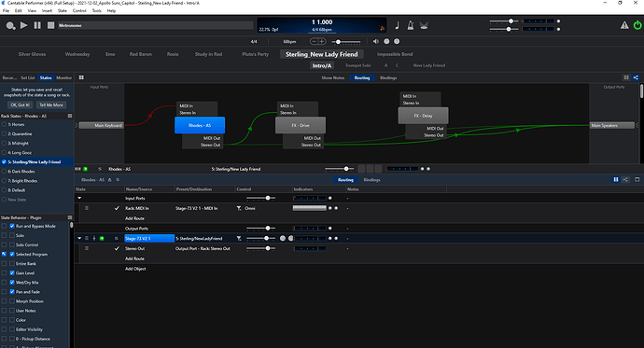
Task: Toggle the green run LED on Stage-73 V2 1 row
Action: pyautogui.click(x=102, y=239)
